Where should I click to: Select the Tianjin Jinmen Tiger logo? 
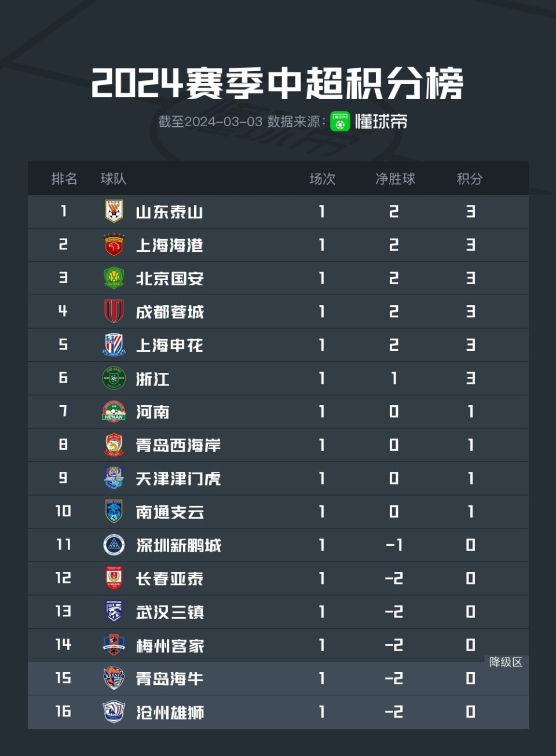point(114,478)
